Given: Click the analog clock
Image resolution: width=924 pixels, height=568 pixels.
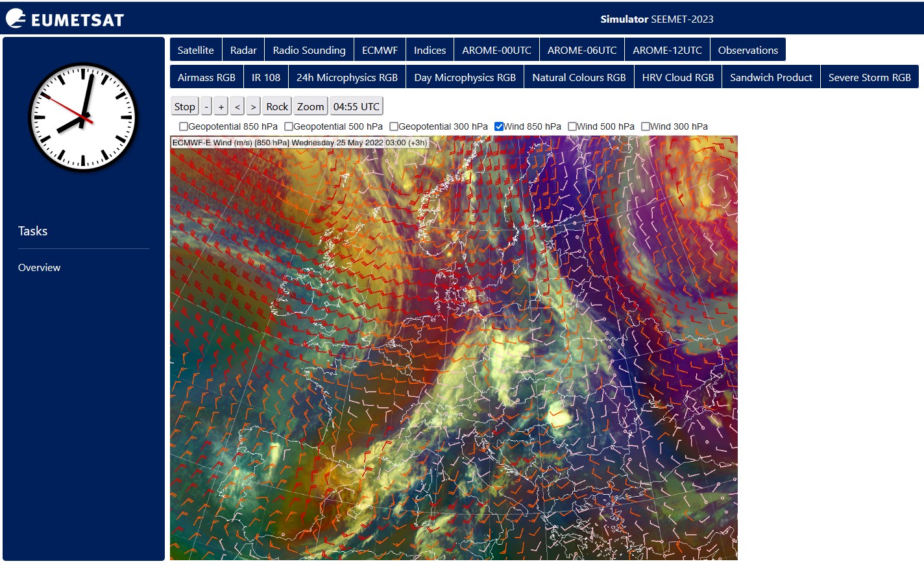Looking at the screenshot, I should tap(83, 117).
